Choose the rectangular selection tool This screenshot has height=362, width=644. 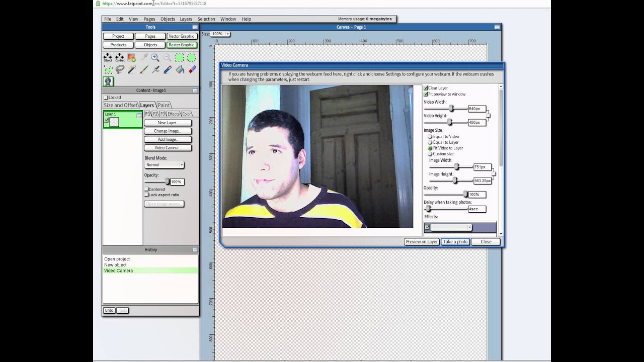(179, 58)
